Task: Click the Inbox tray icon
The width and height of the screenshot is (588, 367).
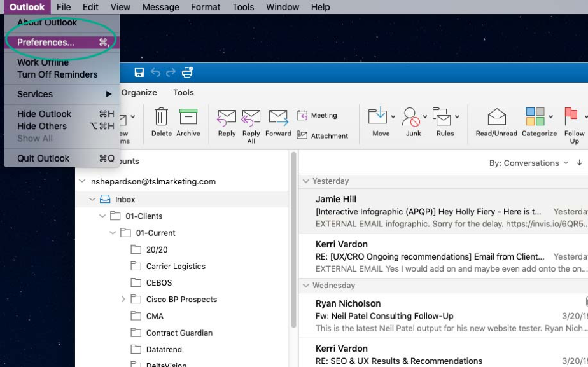Action: [105, 199]
